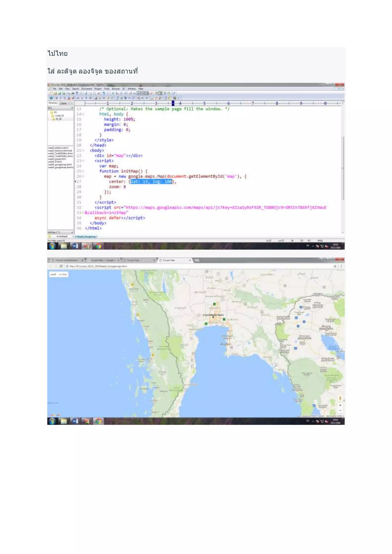This screenshot has height=554, width=392.
Task: Click the reload icon in Chrome
Action: tap(61, 266)
